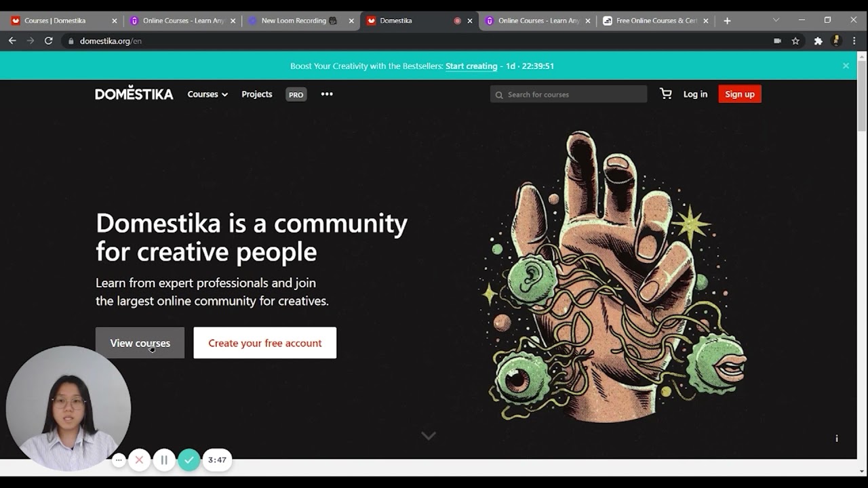Click the hand illustration artwork
This screenshot has height=488, width=868.
tap(614, 277)
